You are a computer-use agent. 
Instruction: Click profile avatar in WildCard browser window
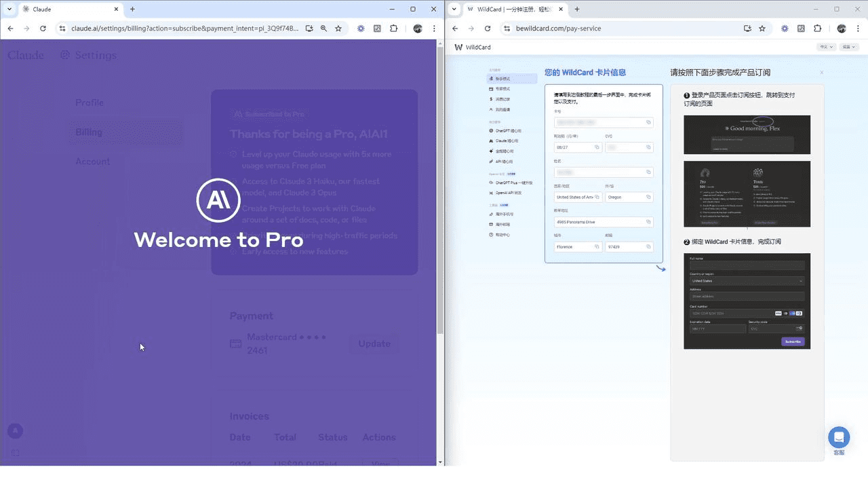(x=842, y=29)
